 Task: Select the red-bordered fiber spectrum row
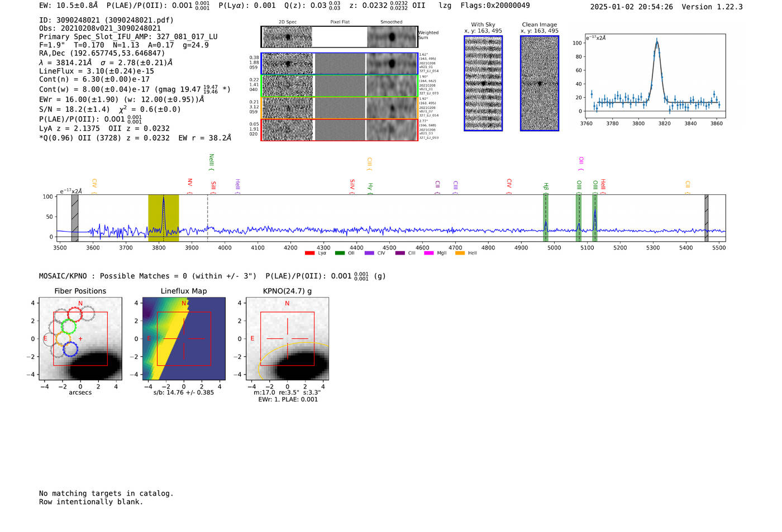(x=340, y=130)
